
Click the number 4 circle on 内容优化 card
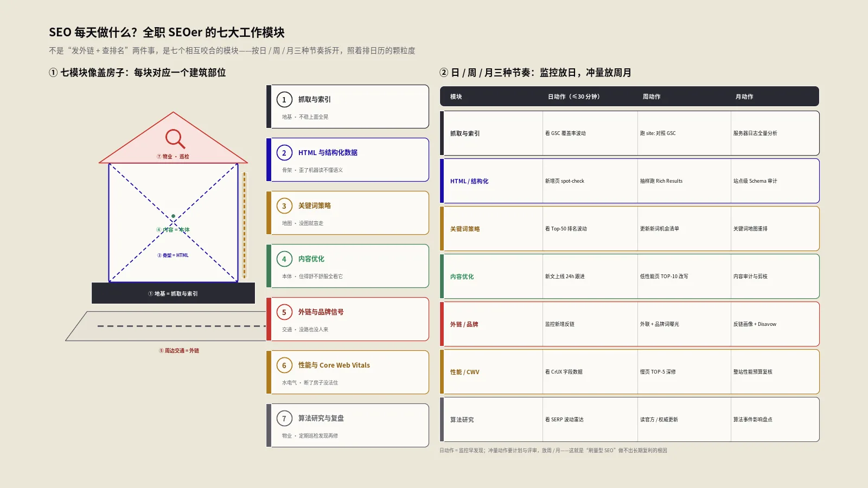click(x=284, y=259)
